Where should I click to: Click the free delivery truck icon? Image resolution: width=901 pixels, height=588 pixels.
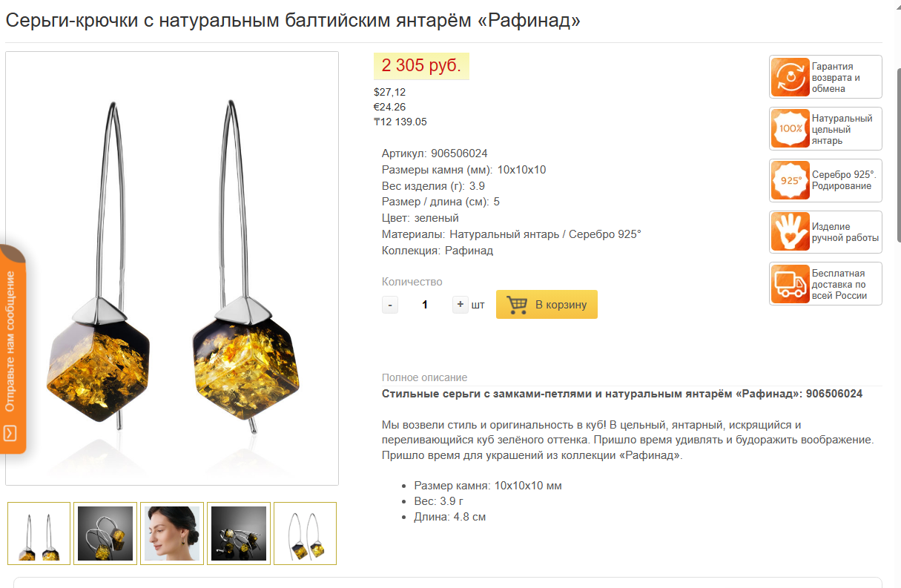791,284
